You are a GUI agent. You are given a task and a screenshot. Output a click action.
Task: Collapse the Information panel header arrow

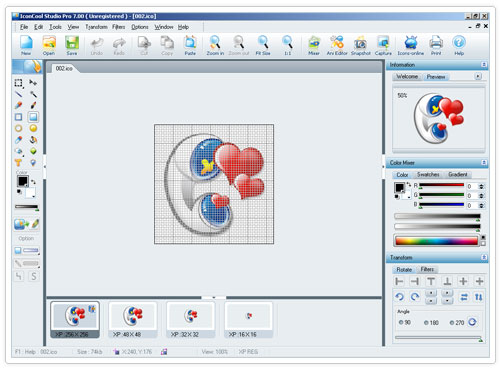point(484,64)
